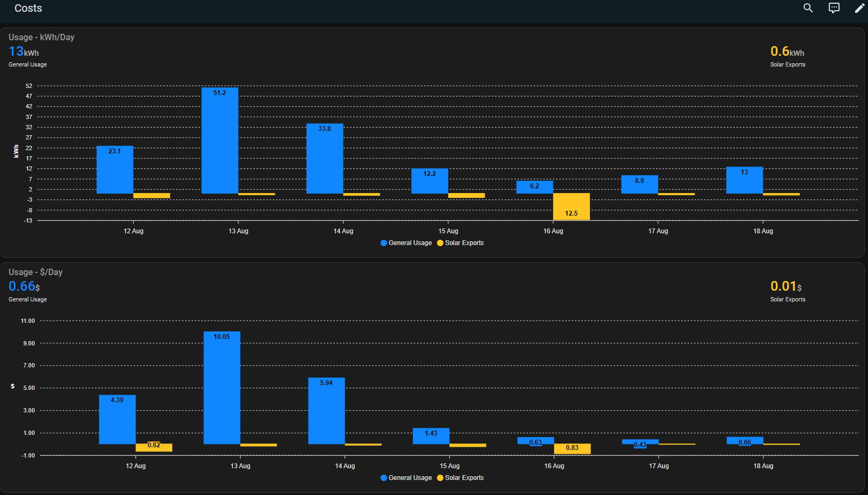Select the 23.1 kWh bar for 12 Aug

click(115, 169)
